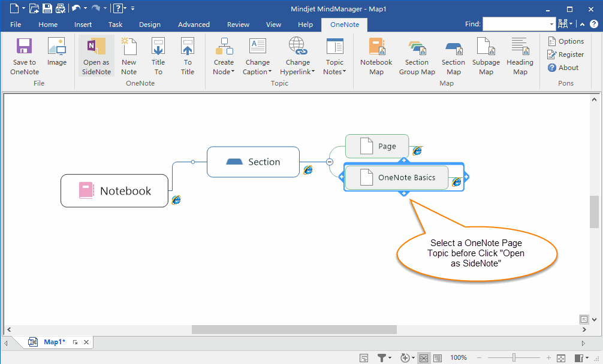Click the hyperlink icon beside the Notebook topic
This screenshot has height=364, width=603.
[x=176, y=200]
